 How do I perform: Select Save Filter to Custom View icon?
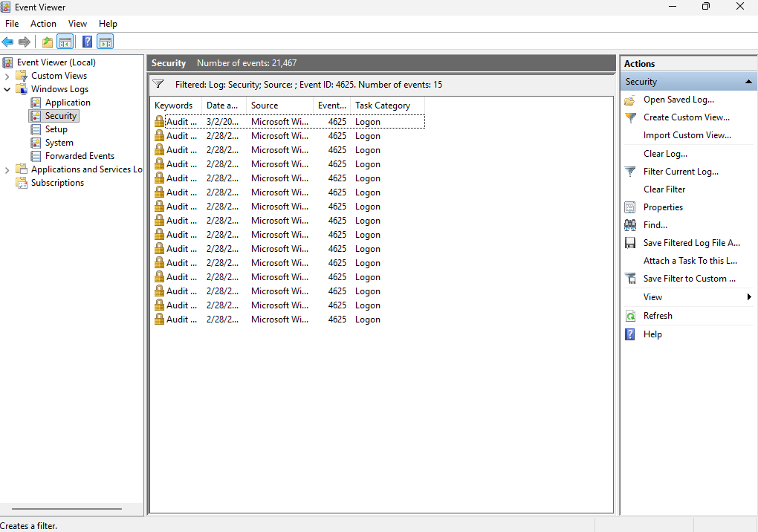[630, 278]
